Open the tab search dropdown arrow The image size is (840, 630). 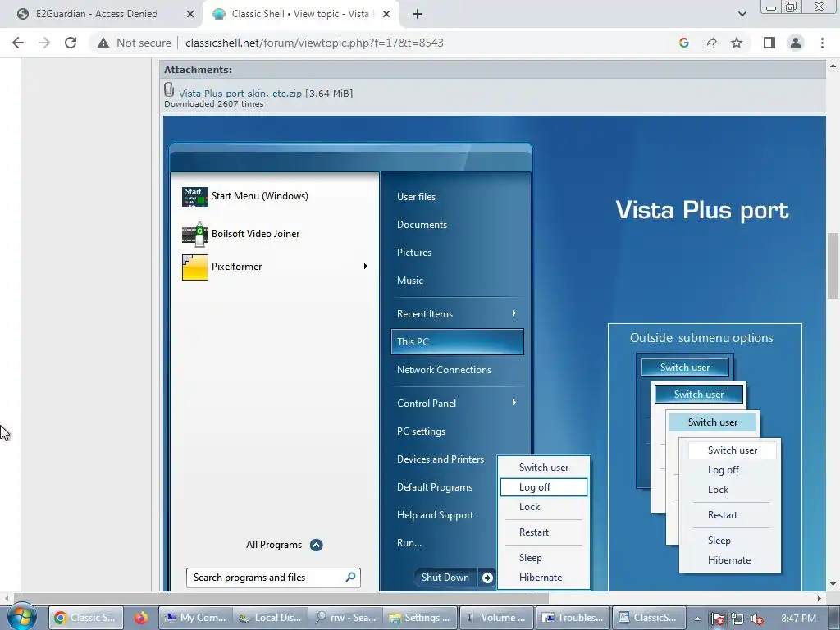[x=742, y=14]
